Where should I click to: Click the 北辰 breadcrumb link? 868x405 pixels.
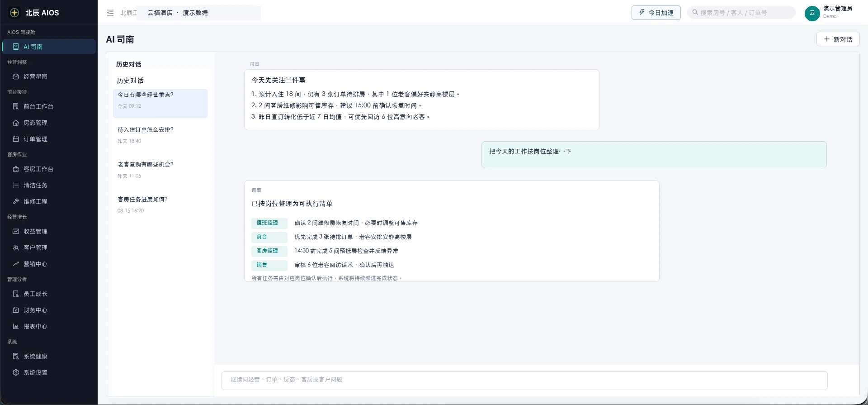(x=128, y=13)
